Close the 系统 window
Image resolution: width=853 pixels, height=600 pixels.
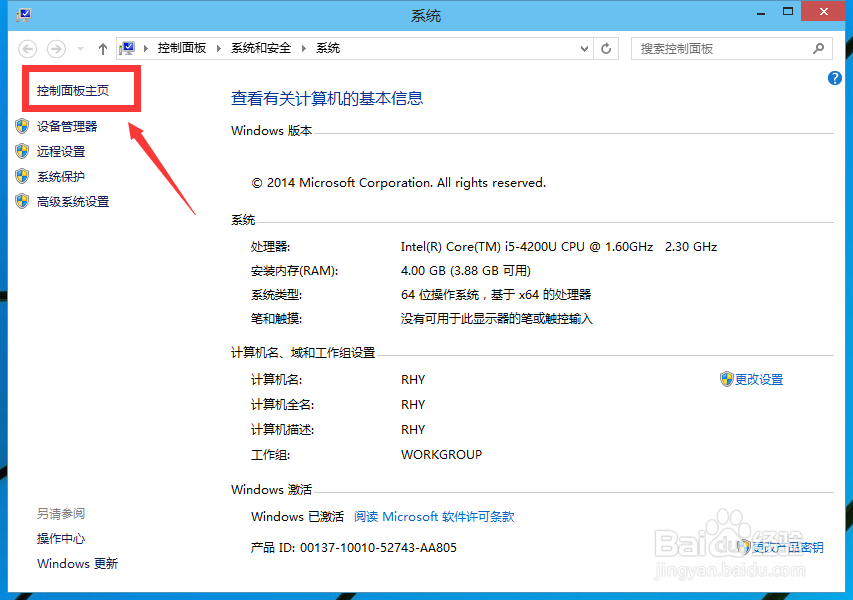(824, 11)
